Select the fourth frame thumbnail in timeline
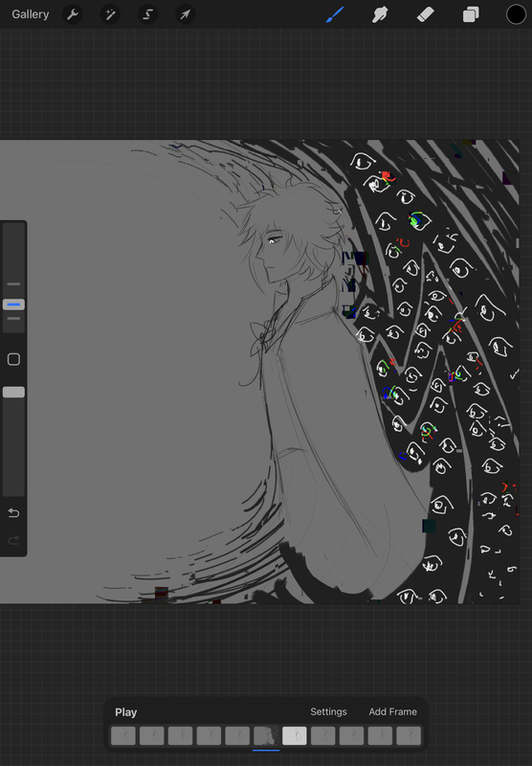Image resolution: width=532 pixels, height=766 pixels. click(x=209, y=735)
